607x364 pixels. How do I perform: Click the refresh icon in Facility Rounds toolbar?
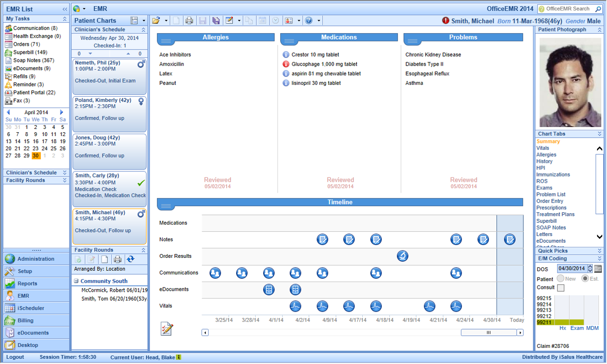pyautogui.click(x=130, y=259)
